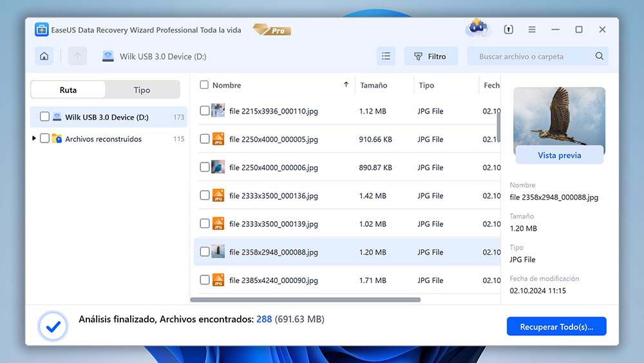Sort by Fecha column header

click(491, 85)
